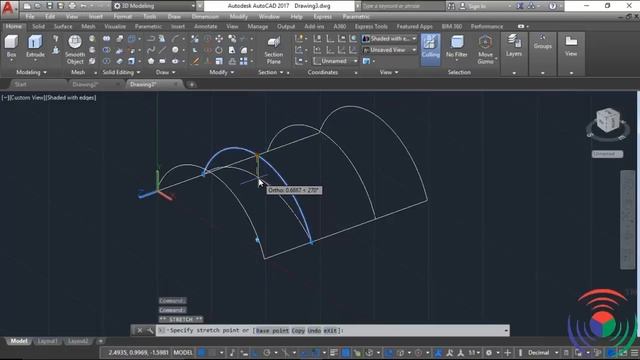This screenshot has width=640, height=360.
Task: Click the Smooth Object mesh tool
Action: [75, 49]
